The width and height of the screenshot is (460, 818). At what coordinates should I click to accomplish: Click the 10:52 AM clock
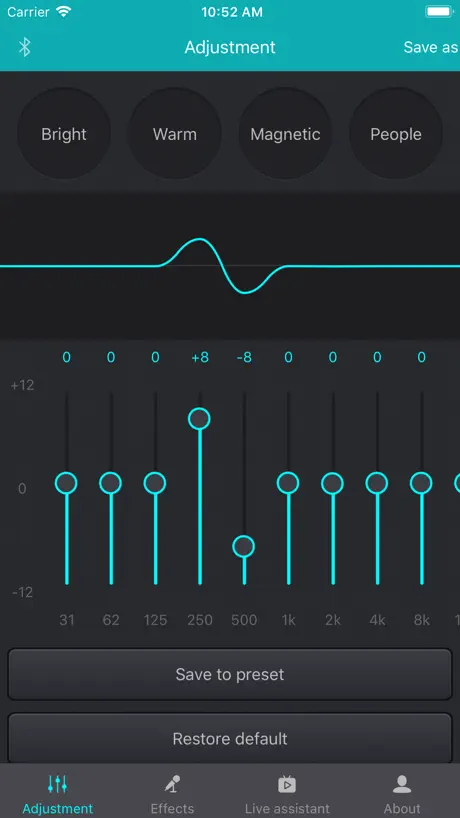[230, 12]
